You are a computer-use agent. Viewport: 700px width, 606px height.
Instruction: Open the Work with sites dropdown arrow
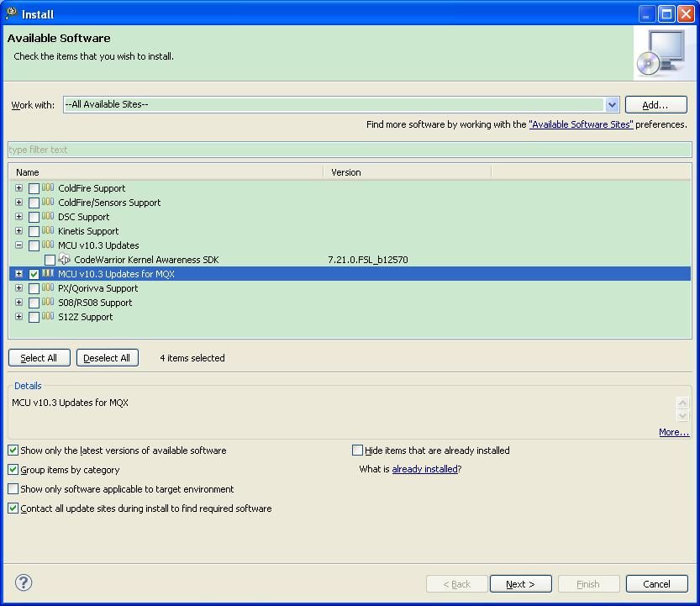[612, 105]
